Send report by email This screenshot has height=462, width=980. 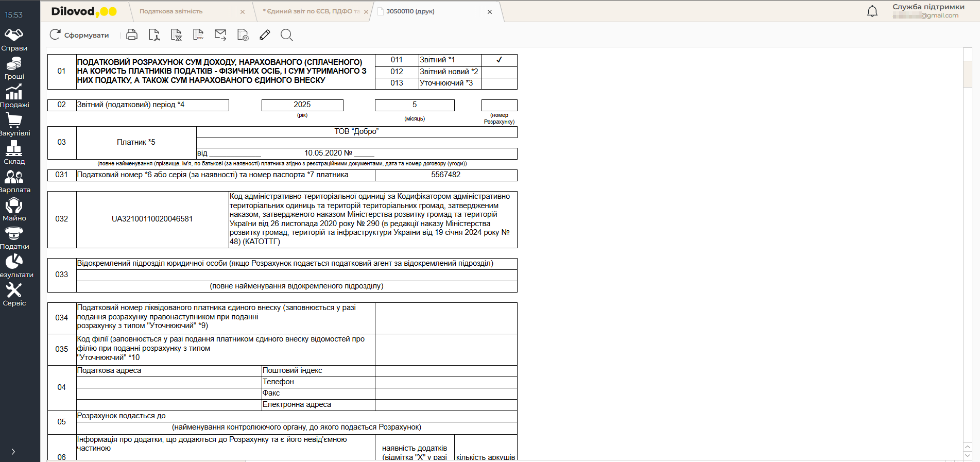pos(220,35)
